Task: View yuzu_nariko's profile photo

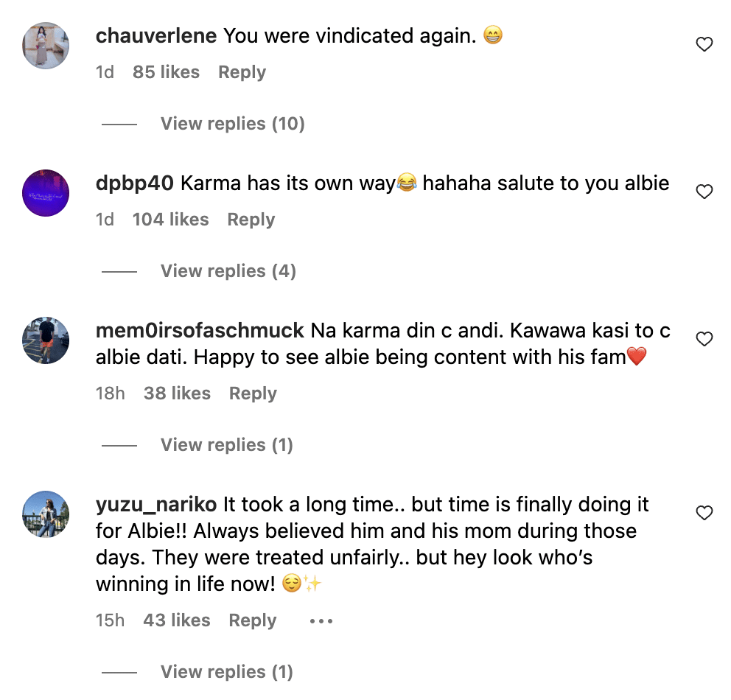Action: coord(46,514)
